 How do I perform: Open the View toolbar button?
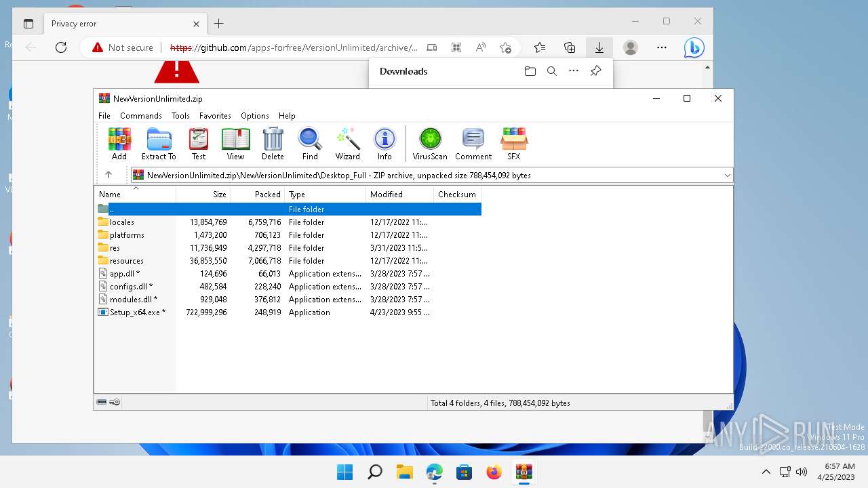point(235,144)
